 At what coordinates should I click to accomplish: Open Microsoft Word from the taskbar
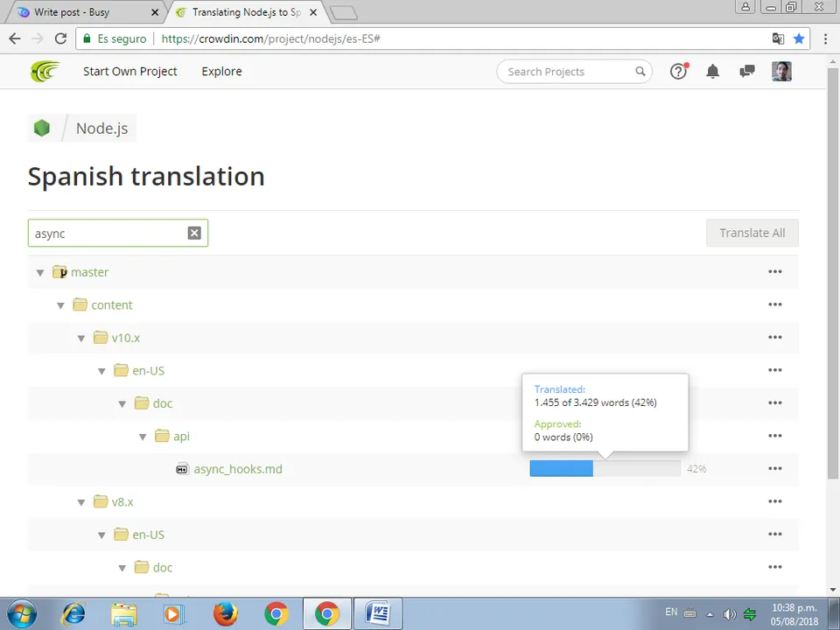(x=378, y=614)
